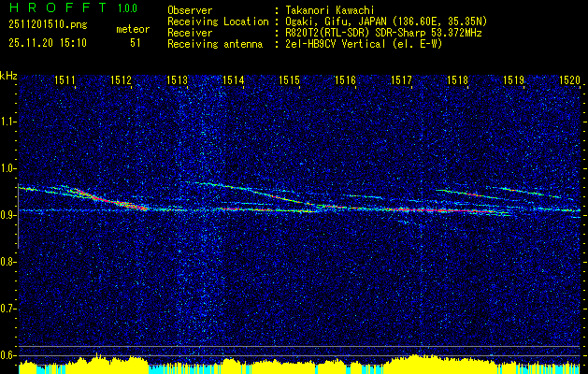Click the kHz axis label
The image size is (588, 374).
pyautogui.click(x=8, y=77)
